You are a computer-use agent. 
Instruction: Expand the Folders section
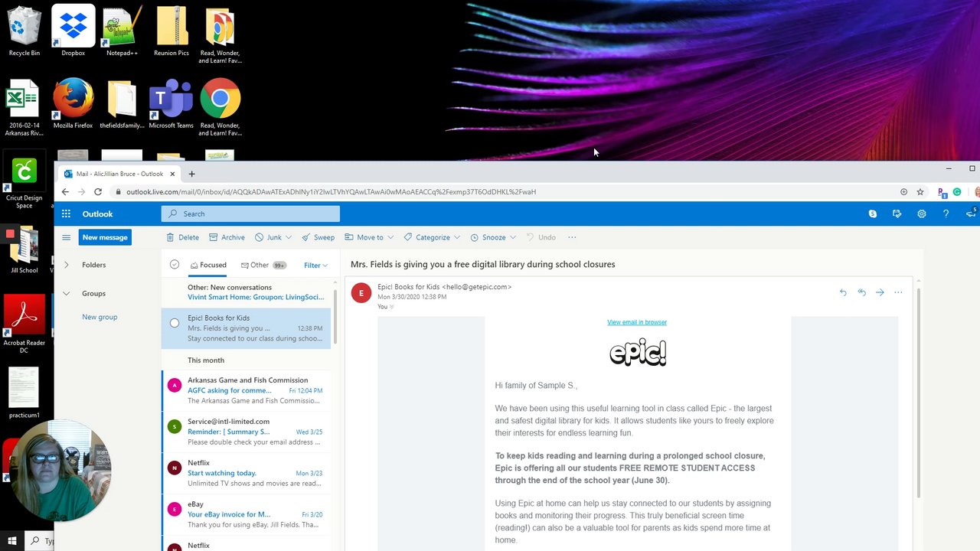click(x=67, y=265)
